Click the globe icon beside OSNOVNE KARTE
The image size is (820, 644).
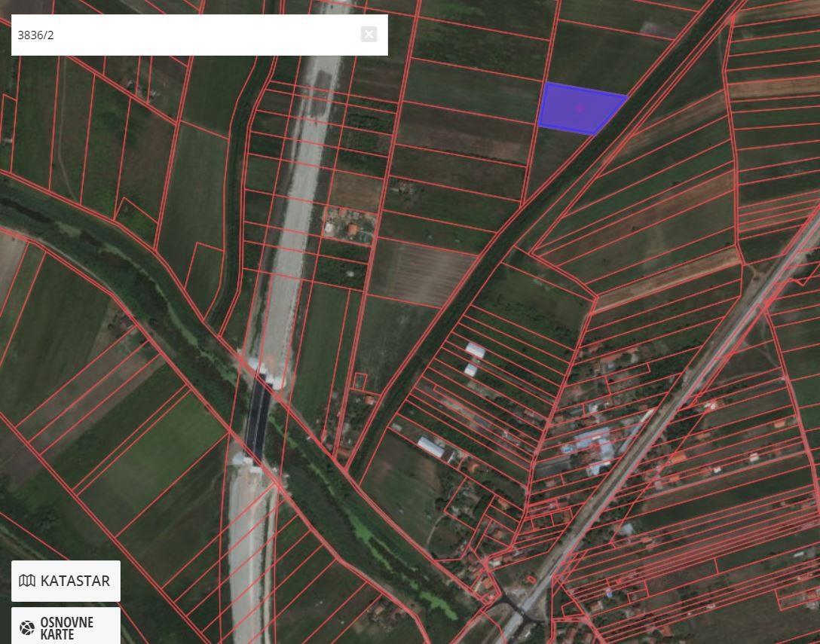coord(27,627)
